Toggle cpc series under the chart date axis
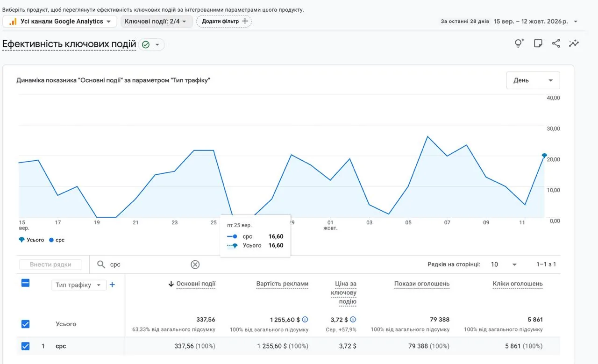The height and width of the screenshot is (364, 598). coord(57,240)
